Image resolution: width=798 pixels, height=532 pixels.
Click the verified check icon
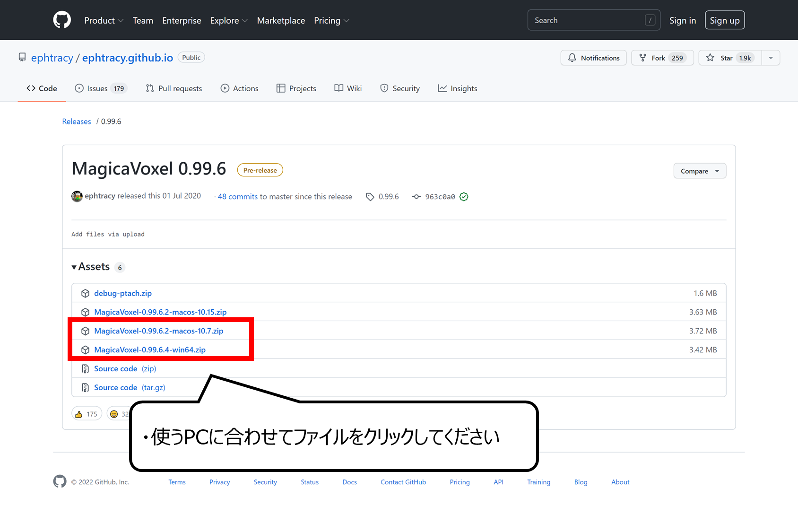point(464,197)
